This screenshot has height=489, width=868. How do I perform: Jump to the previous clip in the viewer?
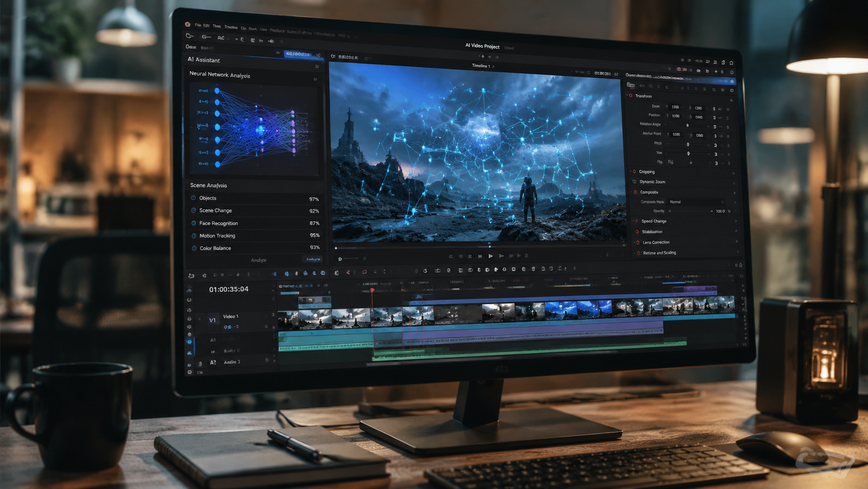click(x=480, y=256)
